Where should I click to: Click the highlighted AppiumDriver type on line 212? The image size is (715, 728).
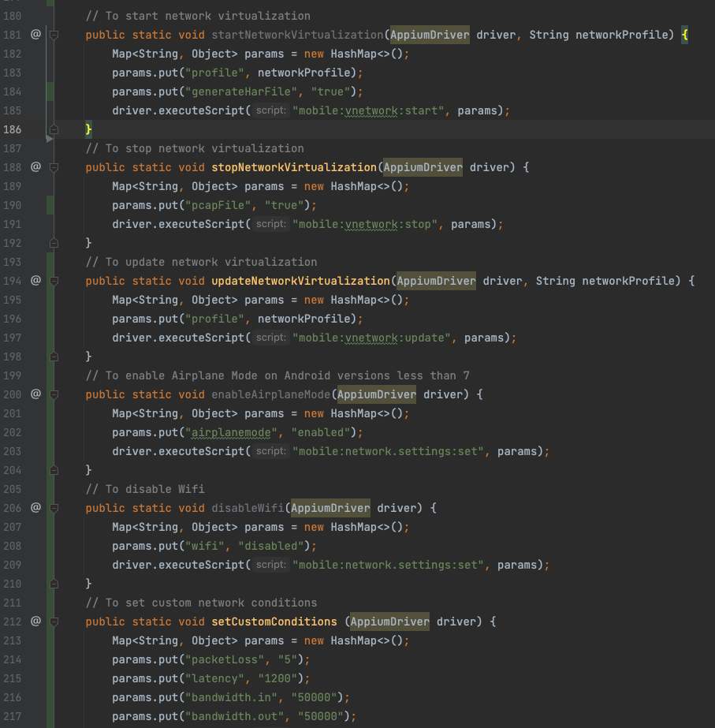(x=389, y=622)
